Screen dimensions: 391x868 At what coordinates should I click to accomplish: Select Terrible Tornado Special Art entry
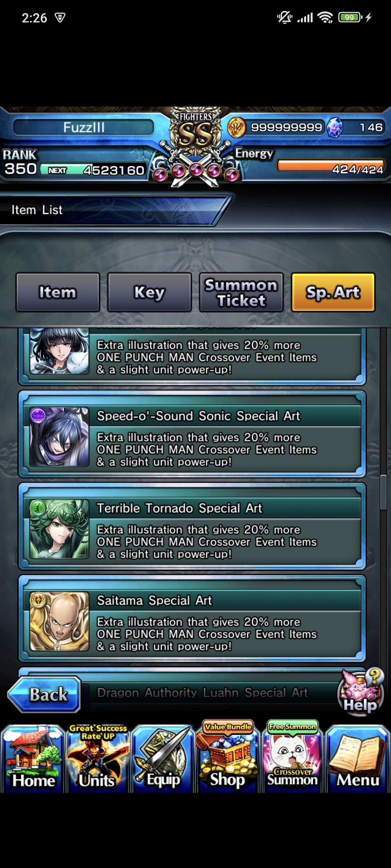click(x=192, y=526)
